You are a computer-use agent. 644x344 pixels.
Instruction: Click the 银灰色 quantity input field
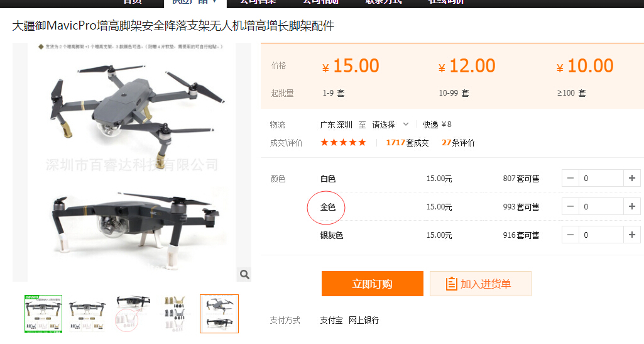(601, 235)
